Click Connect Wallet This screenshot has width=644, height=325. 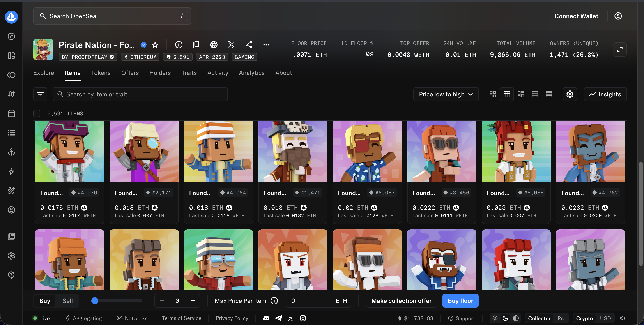576,16
